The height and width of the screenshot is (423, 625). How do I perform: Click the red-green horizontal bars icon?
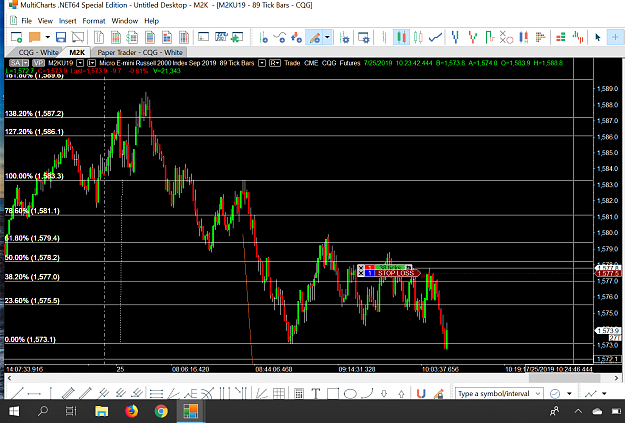point(561,37)
